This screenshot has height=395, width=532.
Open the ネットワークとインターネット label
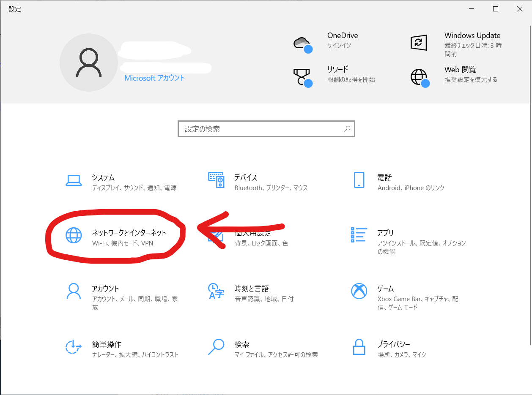pyautogui.click(x=129, y=233)
